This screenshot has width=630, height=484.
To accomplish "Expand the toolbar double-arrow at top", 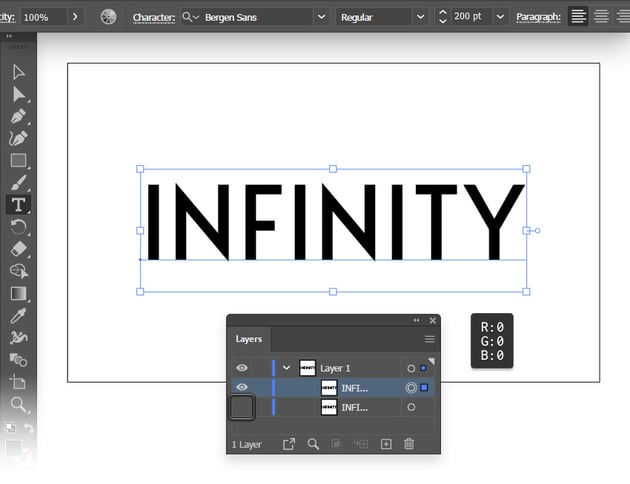I will [x=9, y=36].
